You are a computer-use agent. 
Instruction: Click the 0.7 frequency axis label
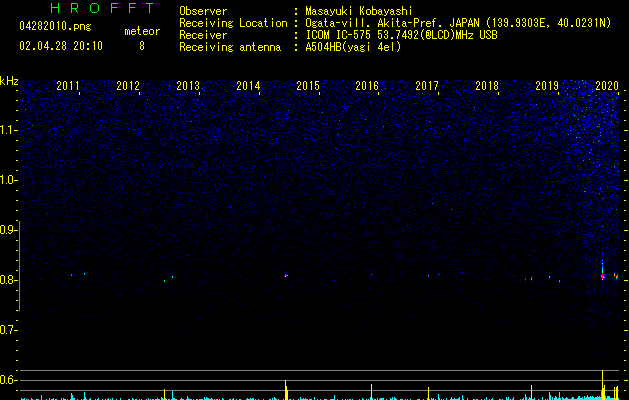pyautogui.click(x=8, y=330)
